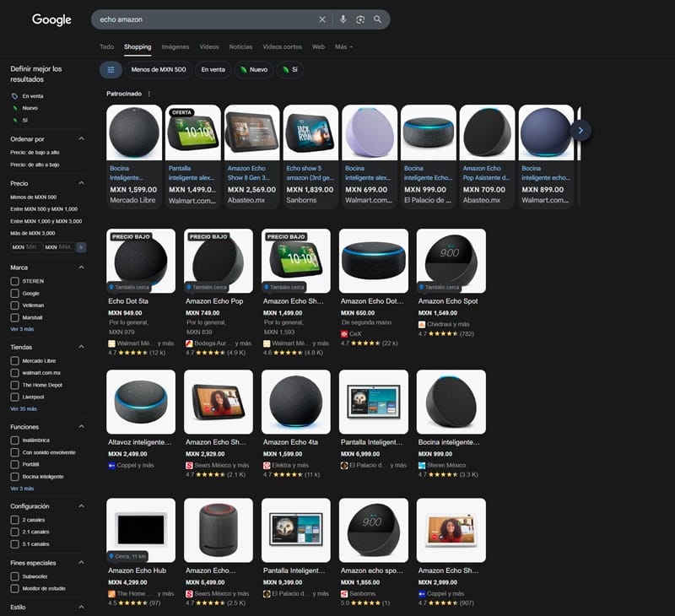Switch to the Videos tab
675x616 pixels.
(209, 47)
